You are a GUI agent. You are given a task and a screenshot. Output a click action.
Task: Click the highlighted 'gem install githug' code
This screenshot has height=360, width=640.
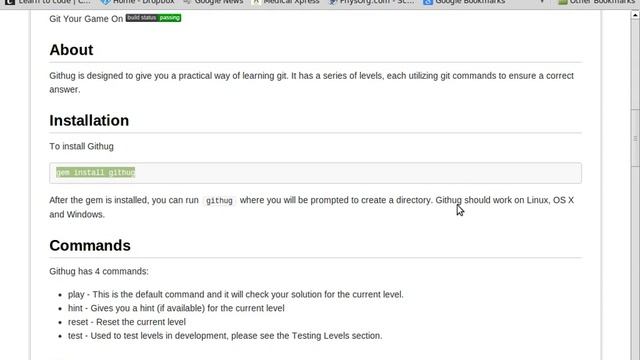tap(96, 173)
